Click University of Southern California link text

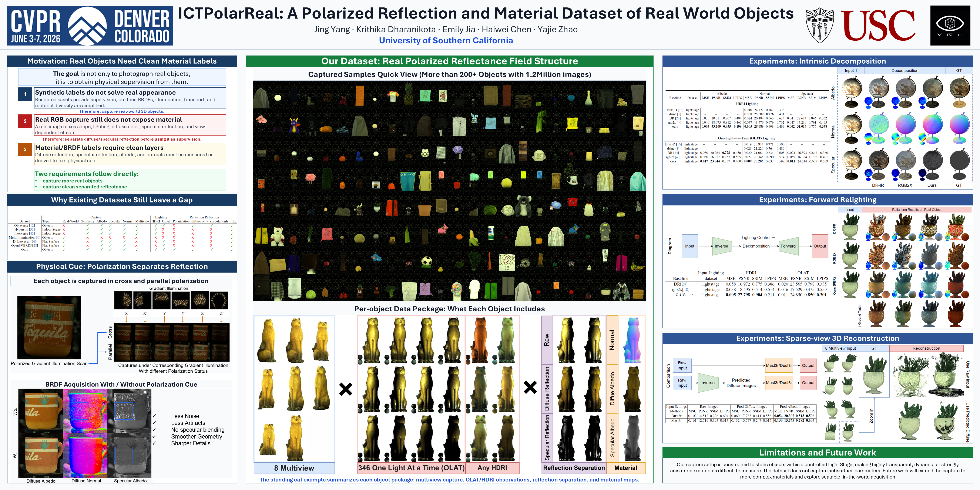point(446,40)
